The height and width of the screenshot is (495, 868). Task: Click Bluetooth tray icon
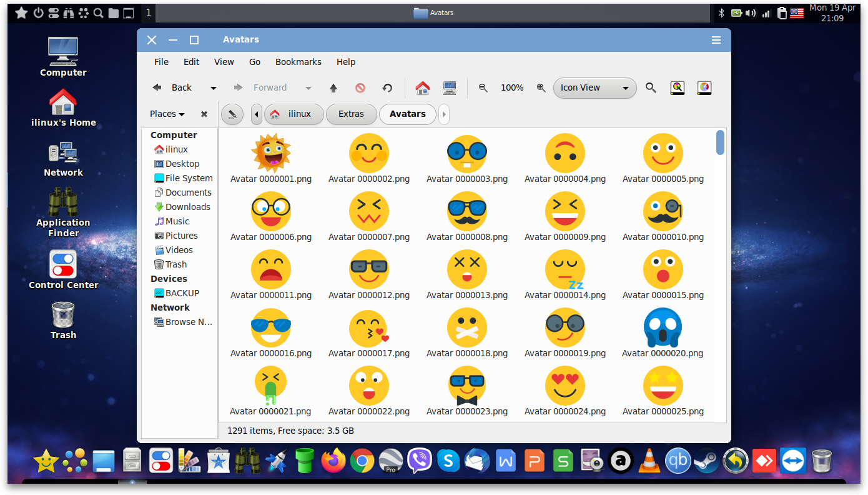721,13
